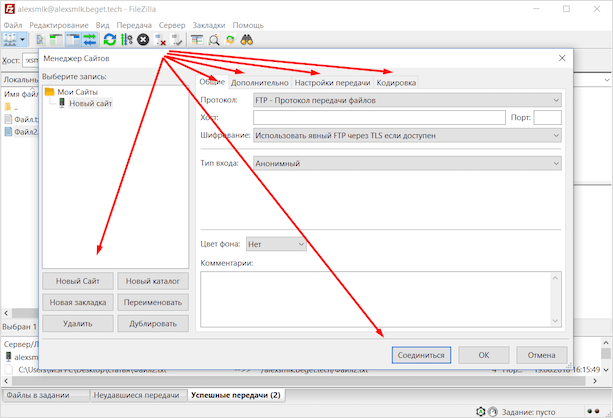The image size is (613, 418).
Task: Toggle the transfer queue arrows icon
Action: point(90,40)
